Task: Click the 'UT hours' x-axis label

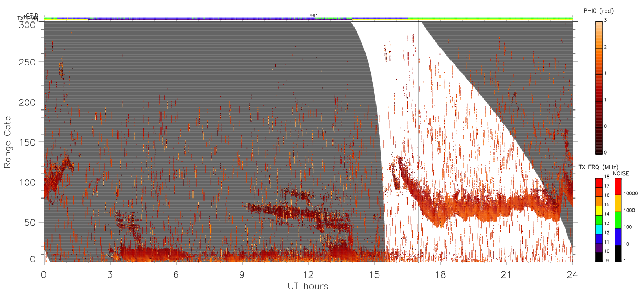Action: tap(308, 287)
